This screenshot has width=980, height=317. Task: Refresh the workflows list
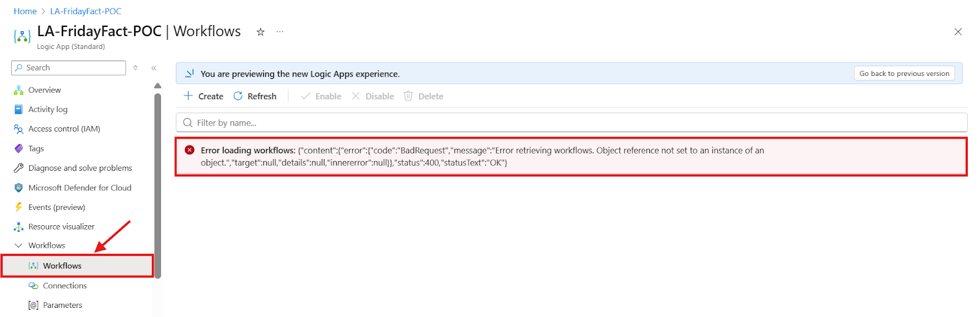[x=255, y=97]
